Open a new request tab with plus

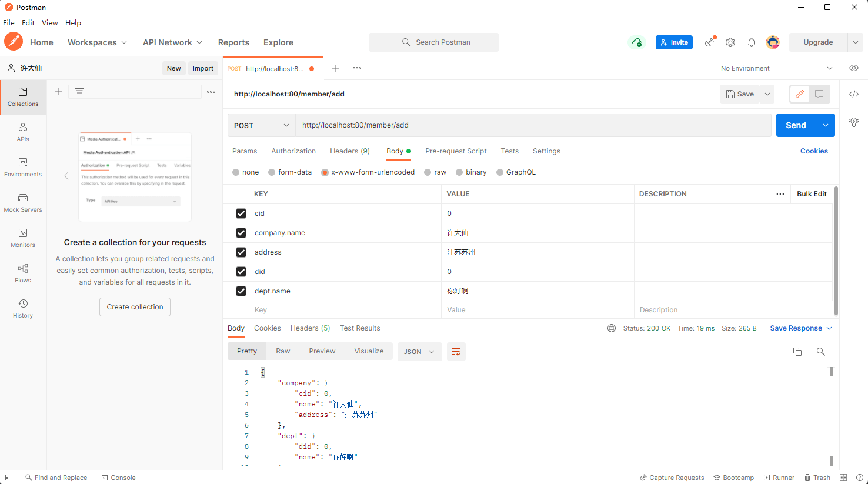click(x=336, y=68)
